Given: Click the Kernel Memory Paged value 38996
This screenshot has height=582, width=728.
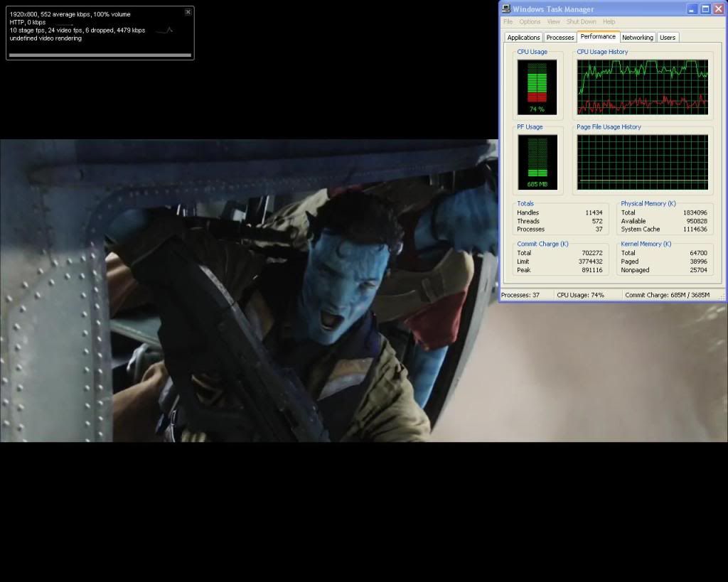Looking at the screenshot, I should (x=698, y=262).
